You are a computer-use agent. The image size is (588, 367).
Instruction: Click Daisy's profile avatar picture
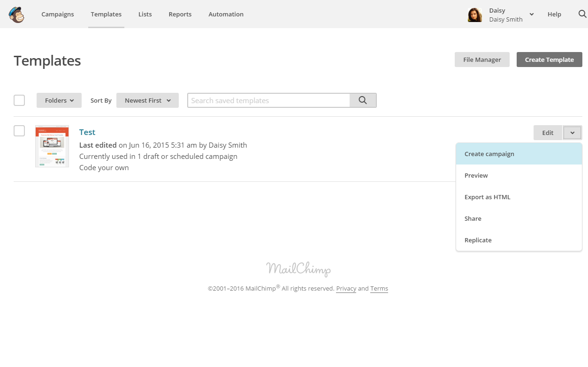(475, 15)
